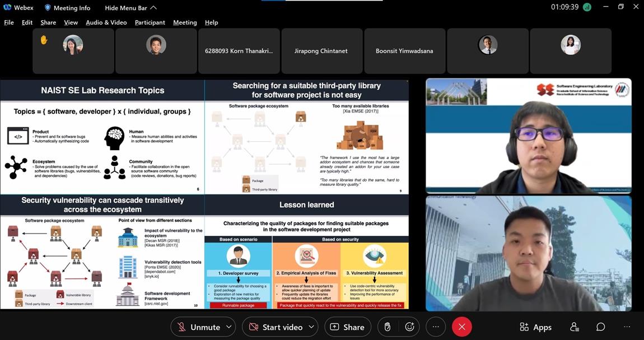Click the green connection status icon
Screen dimensions: 644x340
point(587,7)
